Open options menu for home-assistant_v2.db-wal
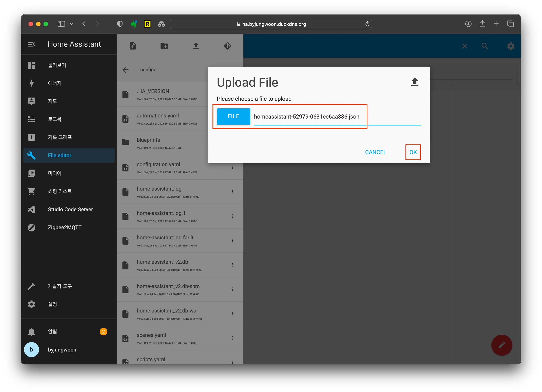 (232, 314)
